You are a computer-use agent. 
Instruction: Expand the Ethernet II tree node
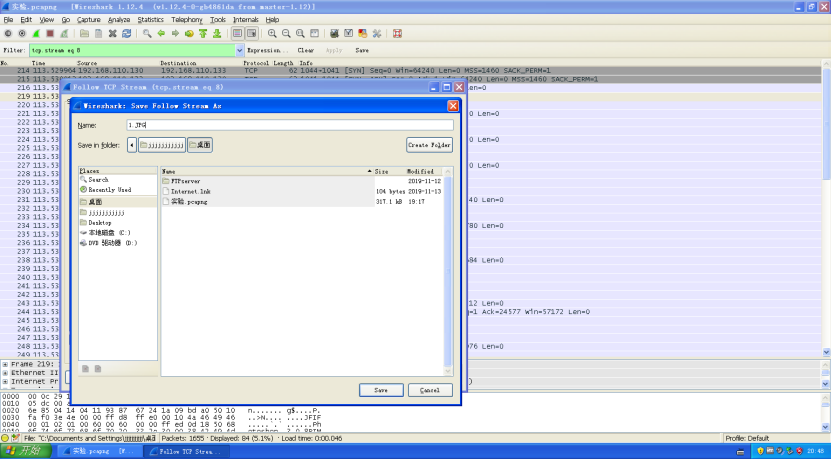click(x=5, y=373)
